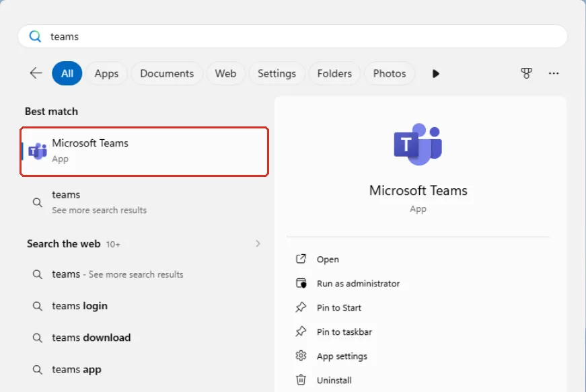
Task: Open the rewards trophy icon
Action: pyautogui.click(x=526, y=73)
